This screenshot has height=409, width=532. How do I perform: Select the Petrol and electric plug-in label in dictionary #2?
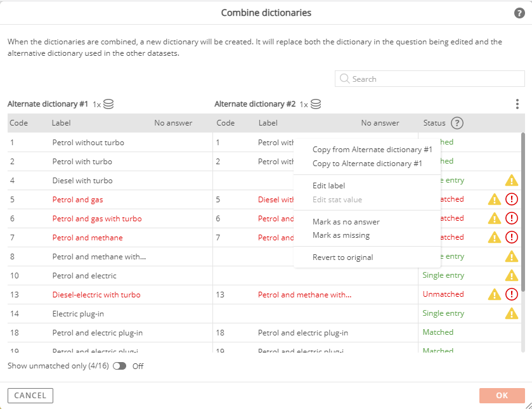[303, 333]
